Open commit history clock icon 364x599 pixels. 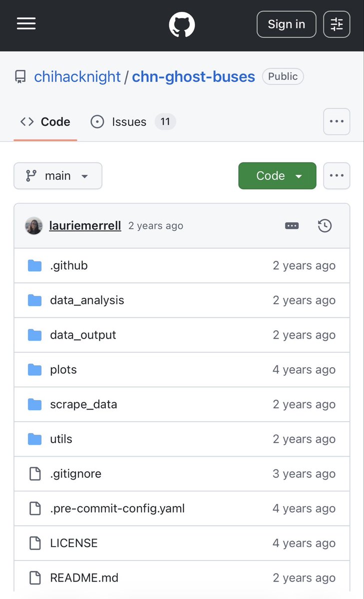pyautogui.click(x=325, y=226)
